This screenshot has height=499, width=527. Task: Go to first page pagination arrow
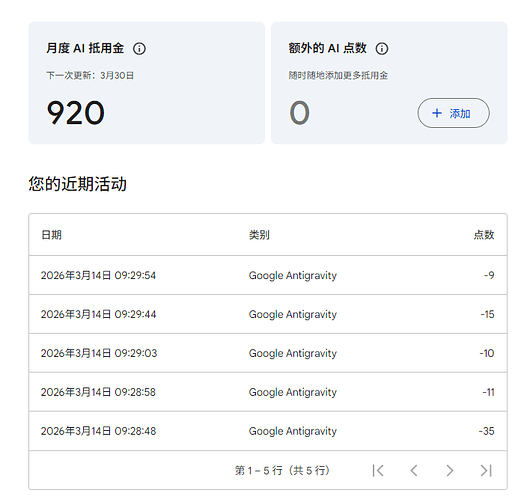click(x=378, y=470)
